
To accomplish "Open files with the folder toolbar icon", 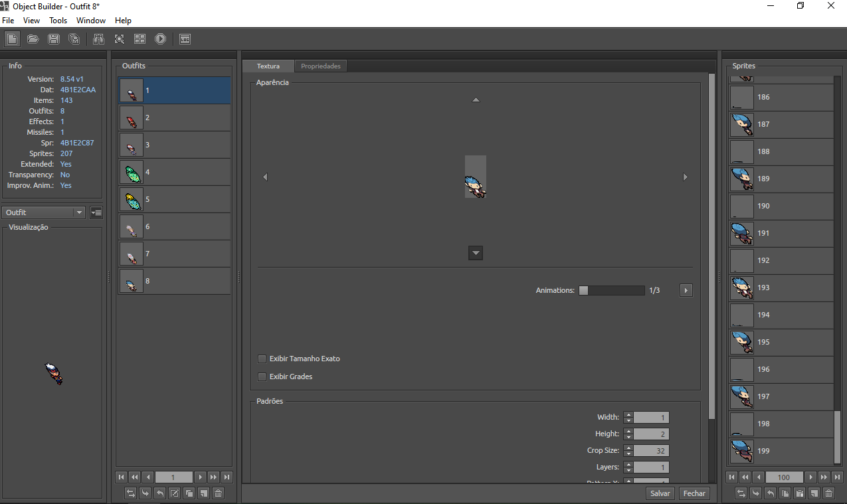I will (33, 39).
